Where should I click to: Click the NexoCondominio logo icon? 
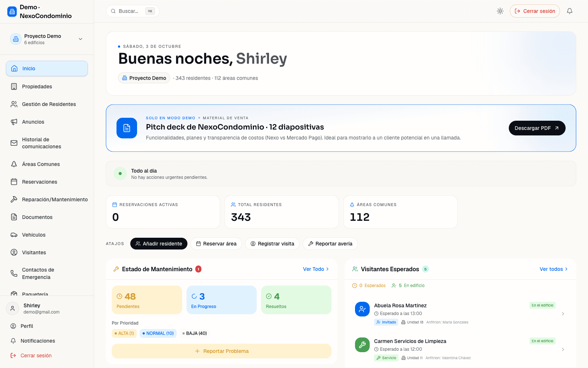(12, 12)
